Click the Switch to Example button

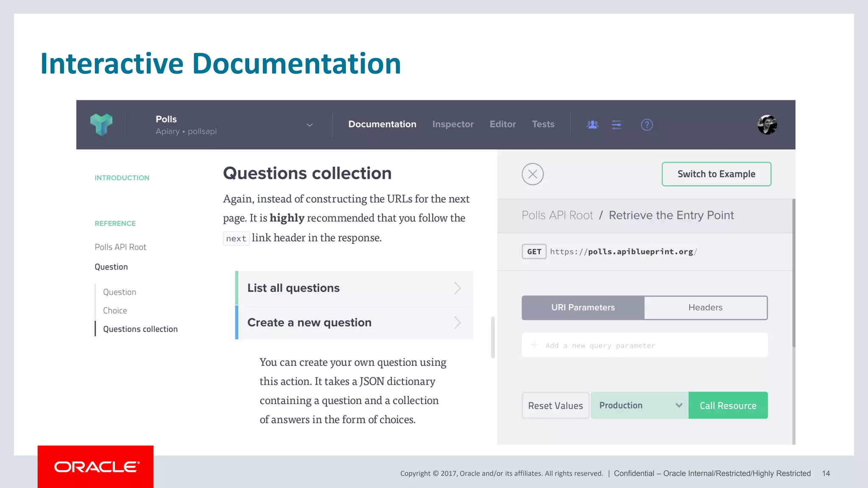pyautogui.click(x=716, y=174)
